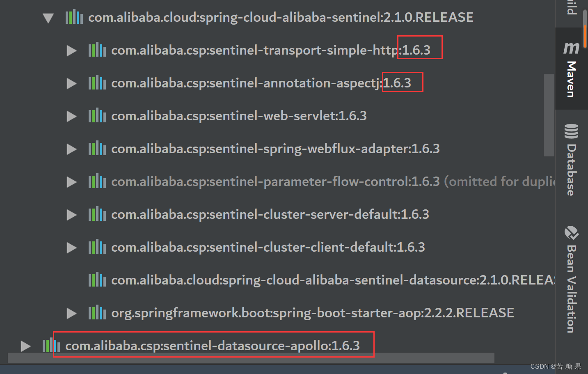Screen dimensions: 588x374
Task: Expand the sentinel-annotation-aspectj node
Action: coord(71,83)
